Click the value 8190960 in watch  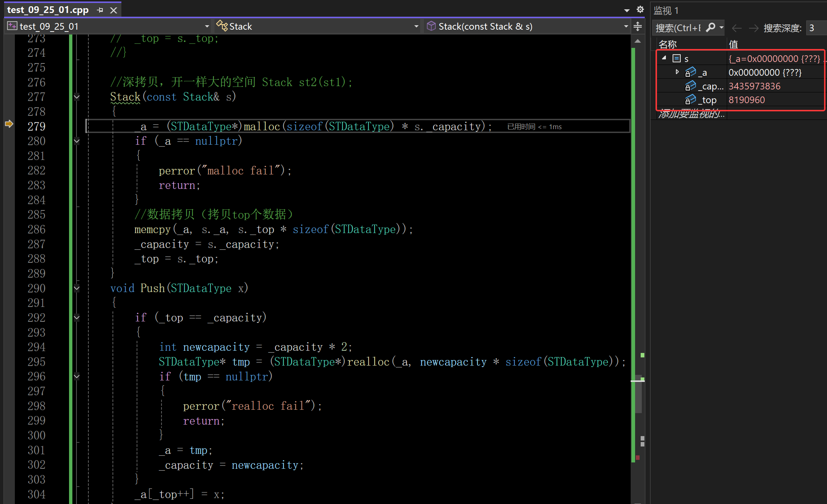pos(746,100)
